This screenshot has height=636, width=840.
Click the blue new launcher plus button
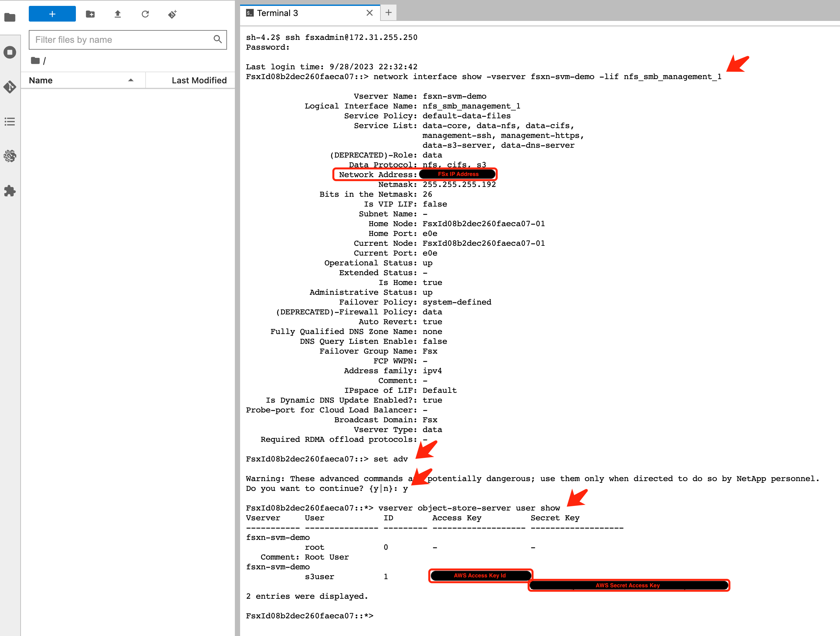point(52,14)
